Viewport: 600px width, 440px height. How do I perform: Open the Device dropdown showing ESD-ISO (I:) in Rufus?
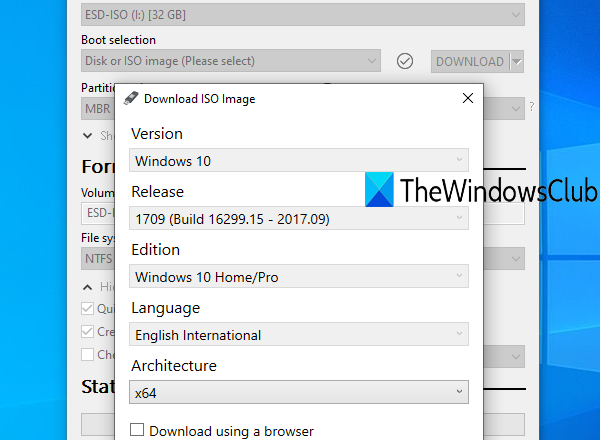(x=303, y=15)
